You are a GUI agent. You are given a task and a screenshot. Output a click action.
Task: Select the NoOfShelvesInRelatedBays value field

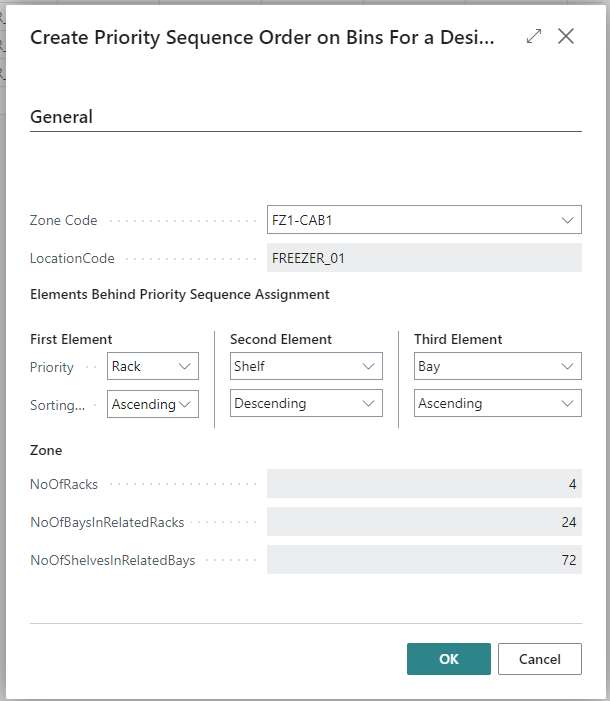pyautogui.click(x=424, y=560)
